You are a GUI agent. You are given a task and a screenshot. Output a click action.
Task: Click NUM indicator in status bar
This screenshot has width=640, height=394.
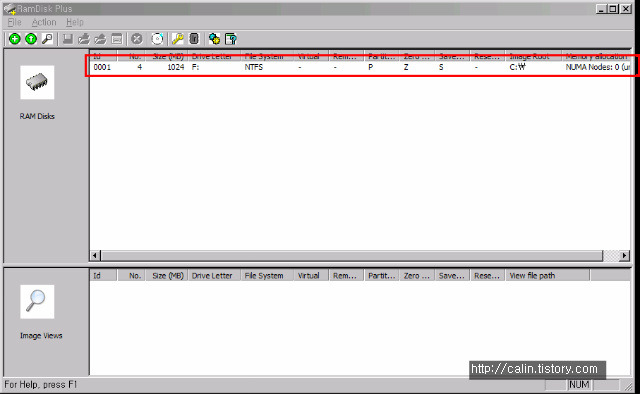pos(579,385)
